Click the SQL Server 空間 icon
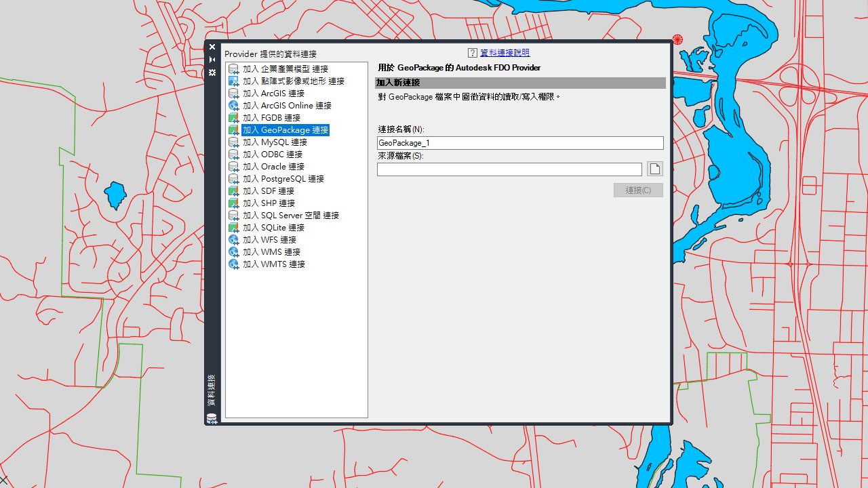The image size is (868, 488). tap(233, 216)
